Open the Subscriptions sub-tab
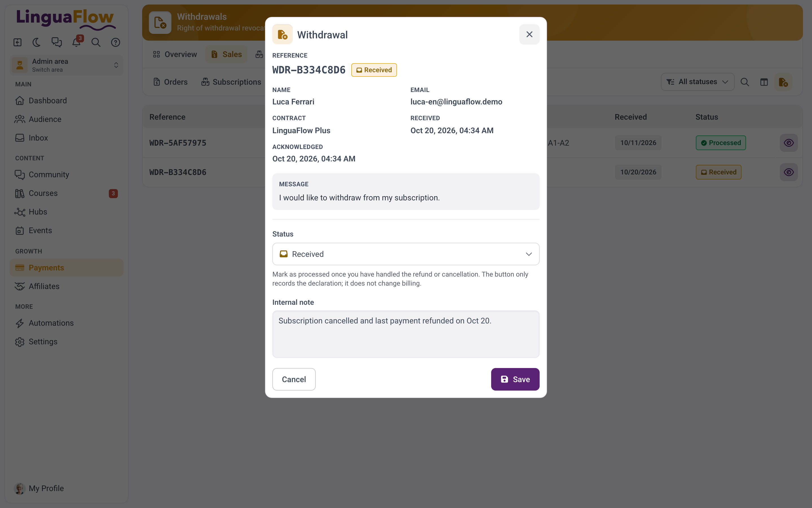The image size is (812, 508). tap(231, 82)
